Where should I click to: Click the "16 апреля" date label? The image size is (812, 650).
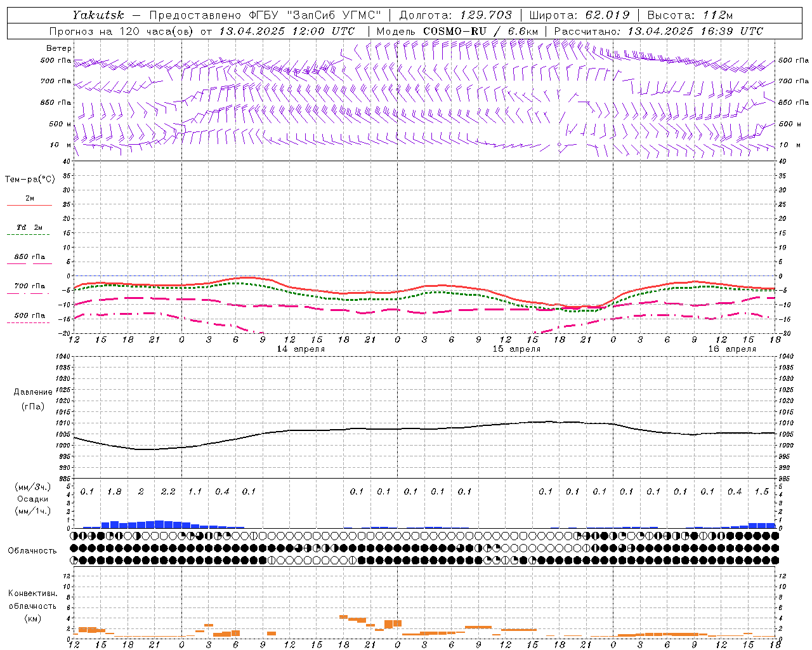click(x=732, y=349)
